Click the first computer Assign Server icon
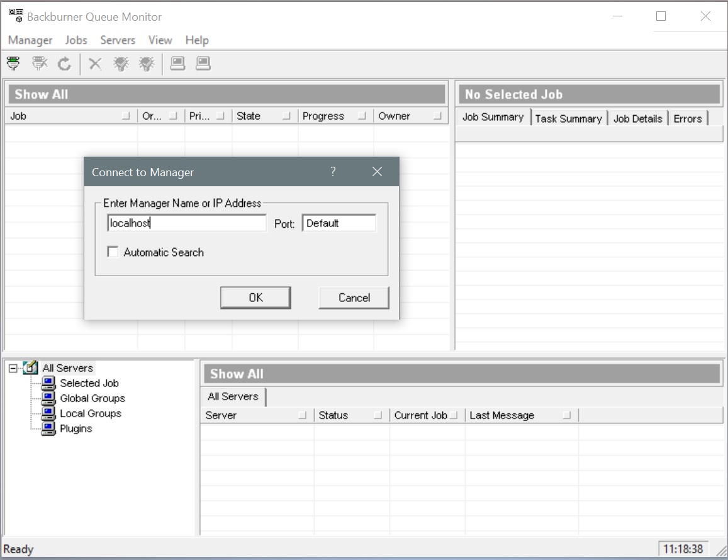This screenshot has height=560, width=728. pyautogui.click(x=177, y=63)
